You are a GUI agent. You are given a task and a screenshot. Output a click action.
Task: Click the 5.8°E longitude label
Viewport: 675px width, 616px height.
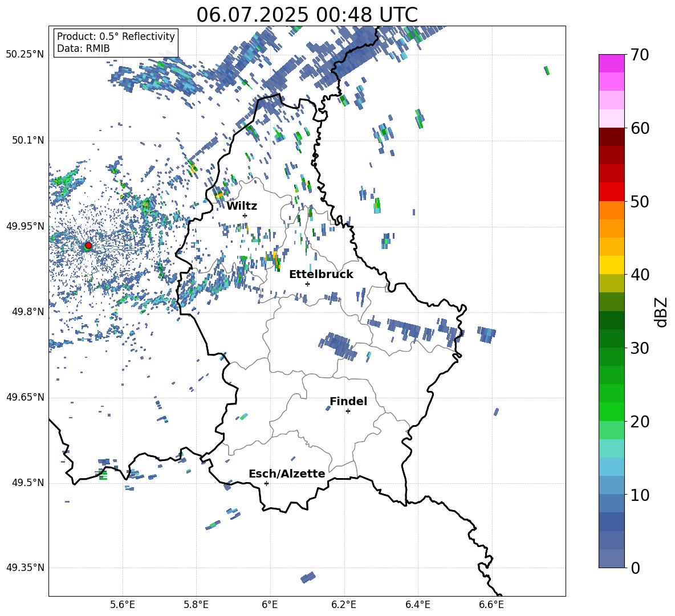point(196,605)
